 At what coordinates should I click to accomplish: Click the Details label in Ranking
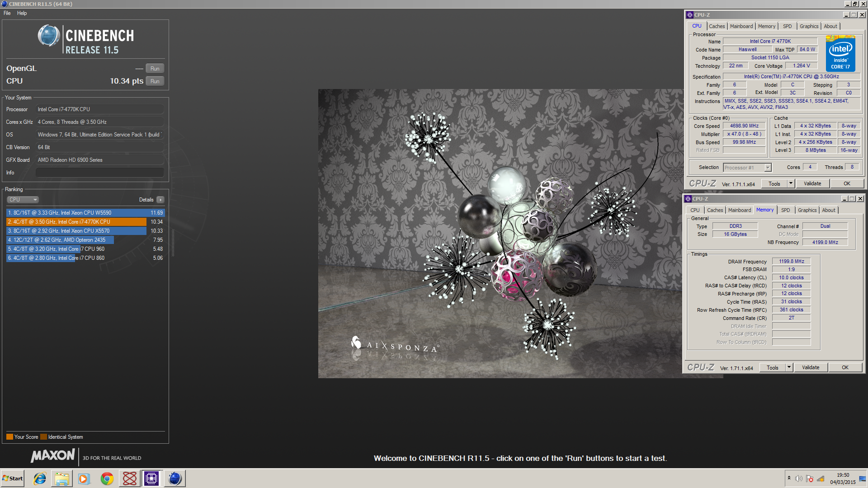(146, 200)
